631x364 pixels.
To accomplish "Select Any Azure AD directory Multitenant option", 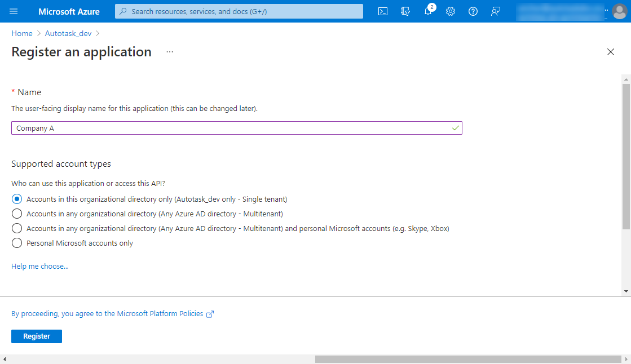I will 17,214.
